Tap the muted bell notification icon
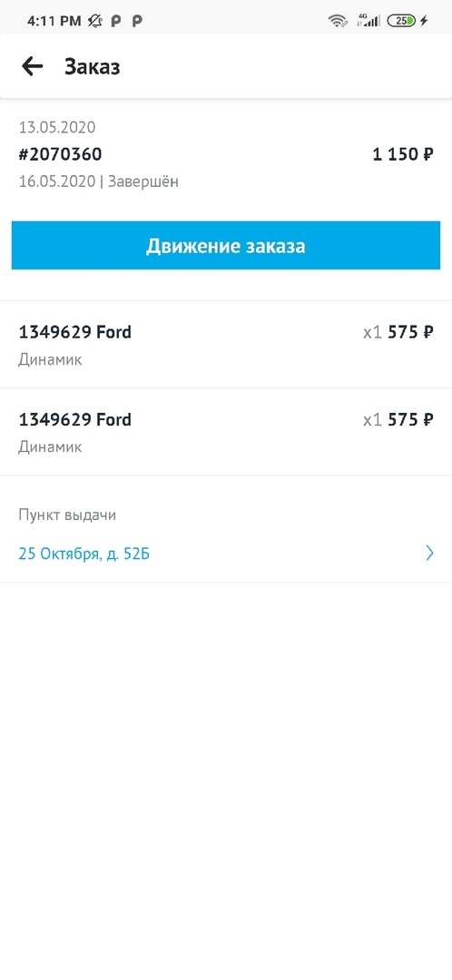 coord(95,21)
